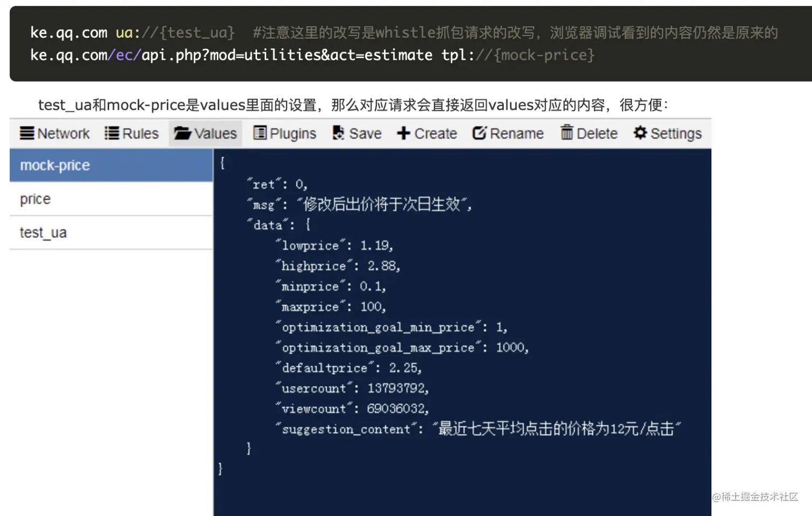812x516 pixels.
Task: Click the Delete trash icon
Action: coord(567,132)
